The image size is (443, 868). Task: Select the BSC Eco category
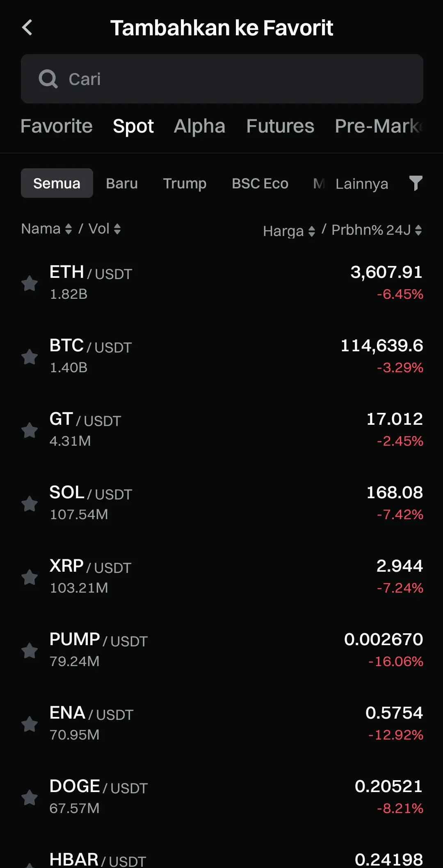[x=260, y=183]
